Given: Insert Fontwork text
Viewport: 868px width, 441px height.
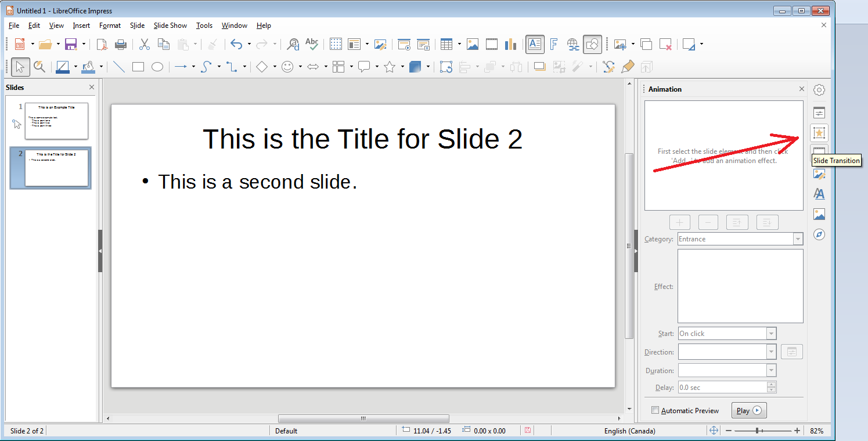Looking at the screenshot, I should (x=554, y=44).
